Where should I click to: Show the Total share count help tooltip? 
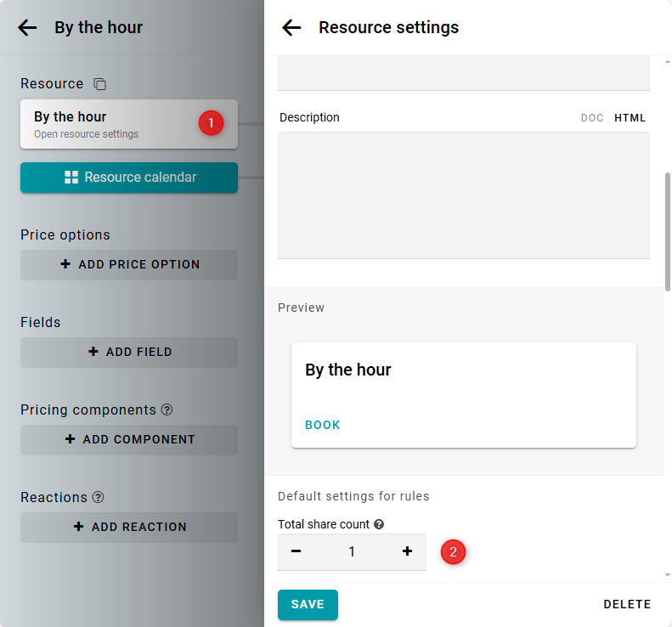pos(379,524)
